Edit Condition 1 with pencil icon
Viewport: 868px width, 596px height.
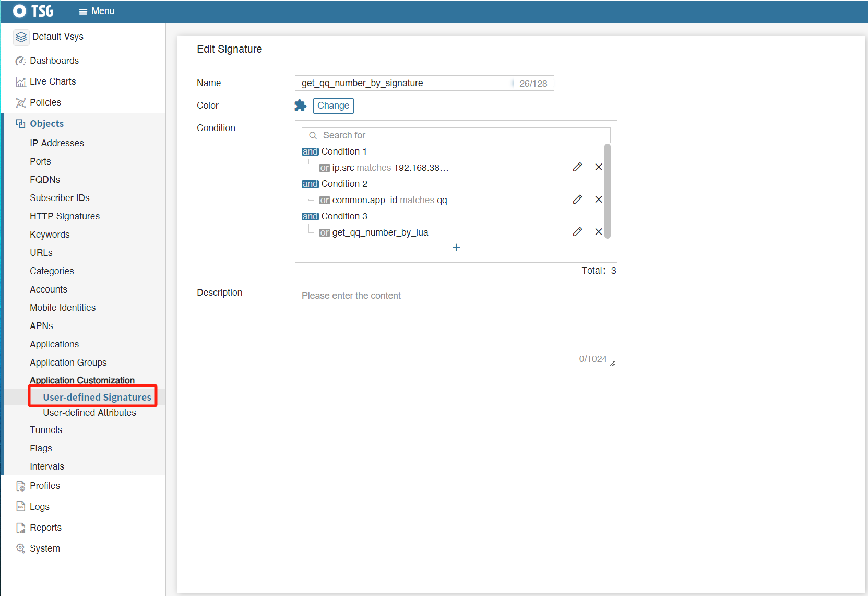pos(577,167)
